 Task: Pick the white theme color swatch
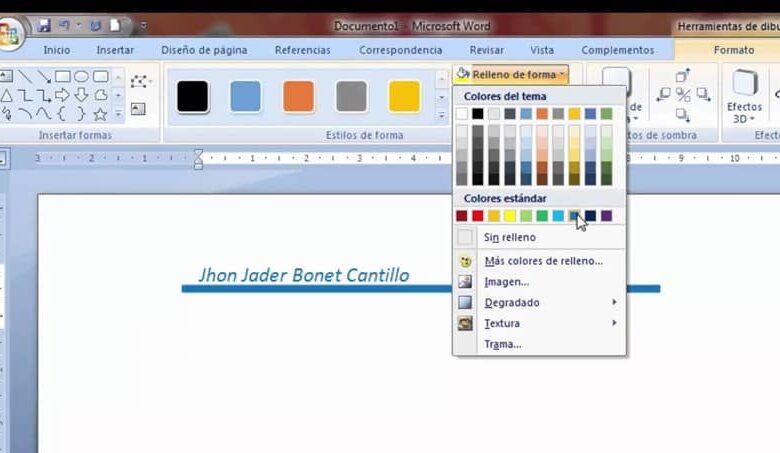[x=462, y=114]
